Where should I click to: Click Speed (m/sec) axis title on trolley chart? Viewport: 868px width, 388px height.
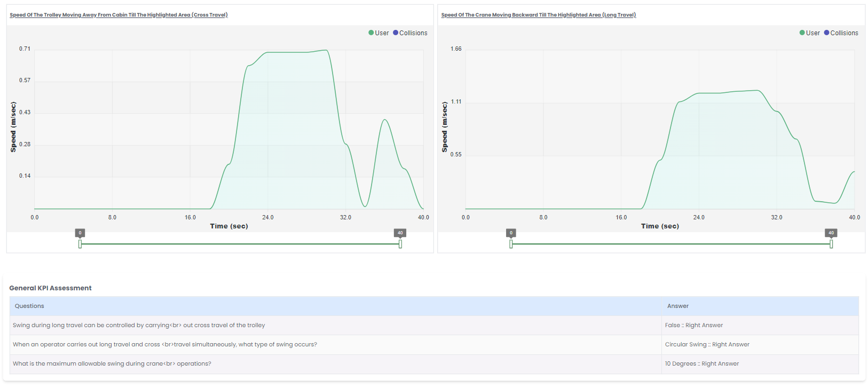13,127
